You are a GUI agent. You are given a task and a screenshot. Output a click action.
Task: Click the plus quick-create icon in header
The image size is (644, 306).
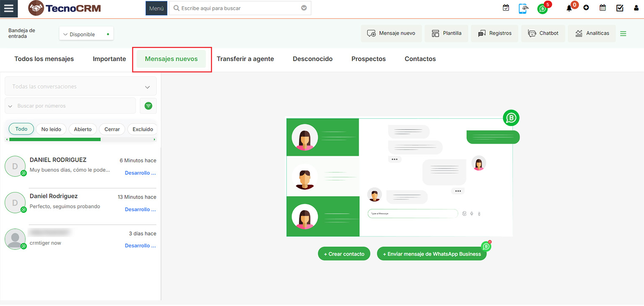tap(586, 8)
